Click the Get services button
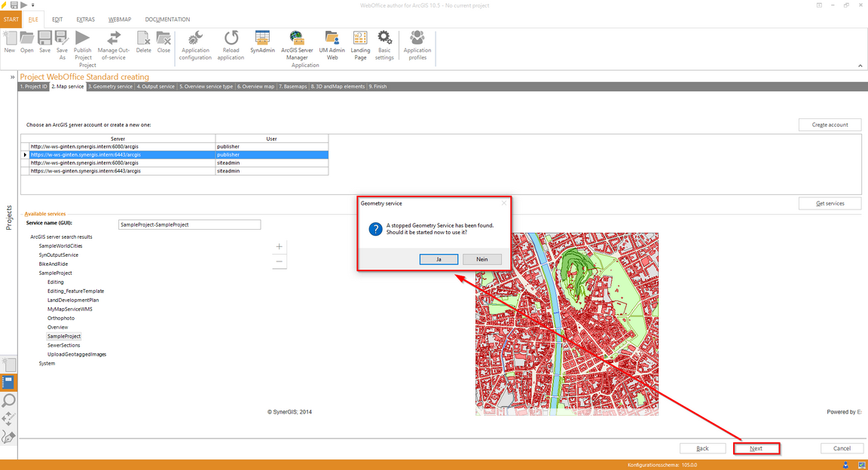Viewport: 868px width, 470px height. [830, 203]
